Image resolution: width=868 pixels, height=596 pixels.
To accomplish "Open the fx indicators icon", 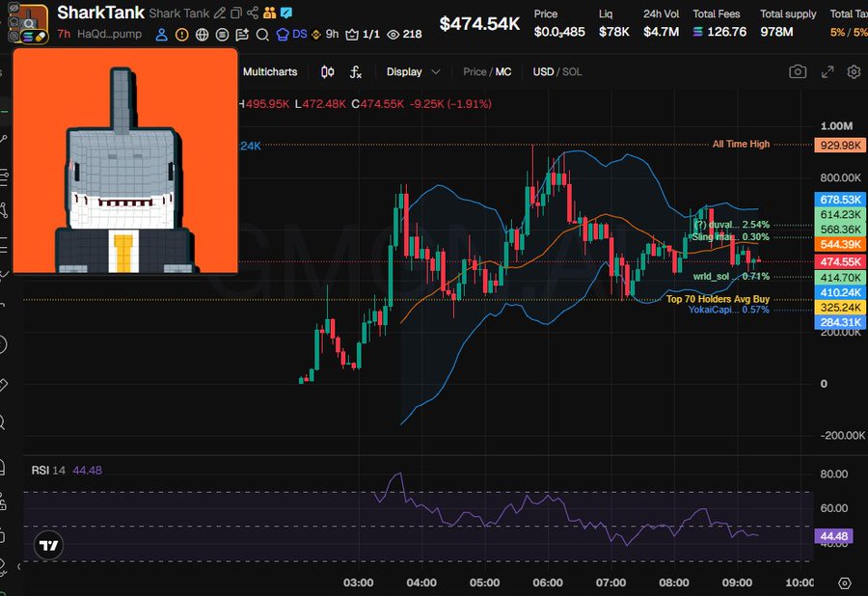I will [356, 72].
